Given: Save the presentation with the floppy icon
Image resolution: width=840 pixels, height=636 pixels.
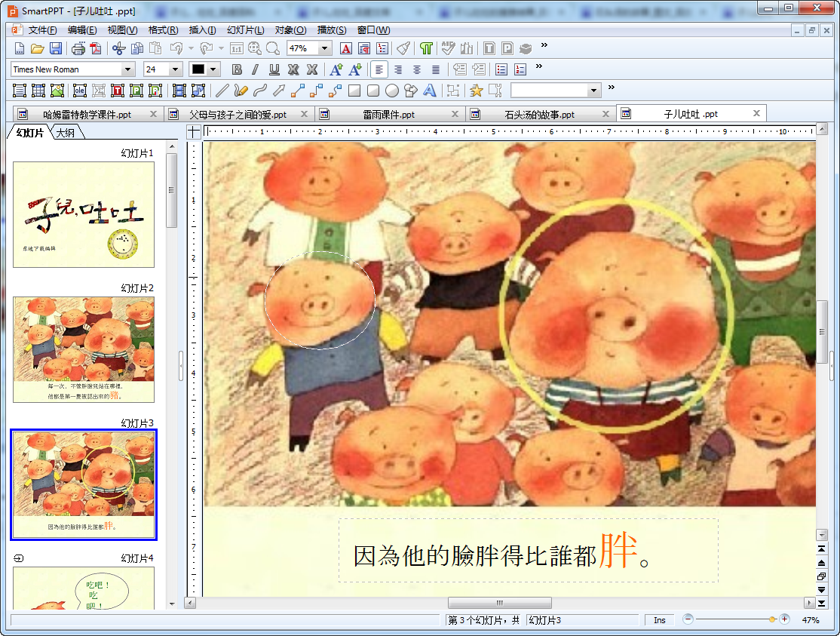Looking at the screenshot, I should [x=56, y=49].
